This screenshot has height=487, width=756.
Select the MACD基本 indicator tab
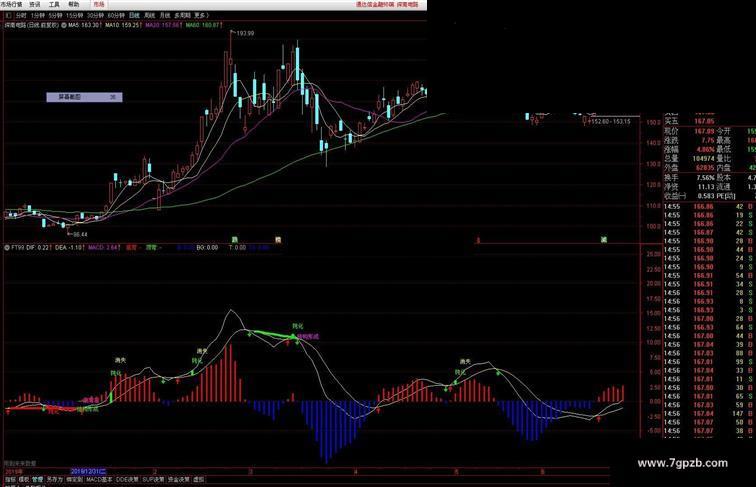point(99,480)
